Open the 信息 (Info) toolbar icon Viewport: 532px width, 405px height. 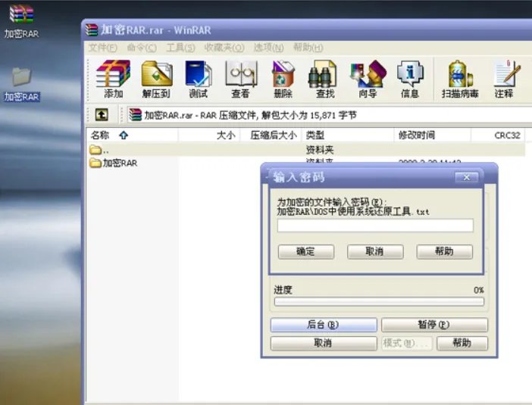(410, 79)
